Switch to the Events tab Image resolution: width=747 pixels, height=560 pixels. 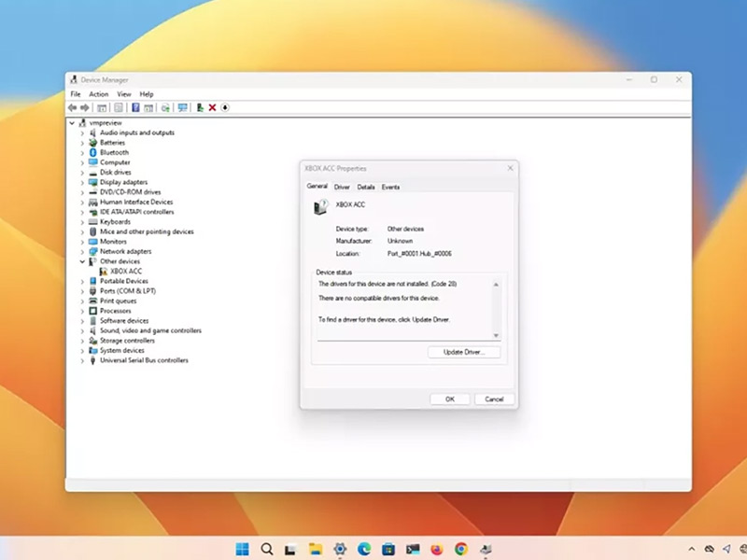click(390, 188)
